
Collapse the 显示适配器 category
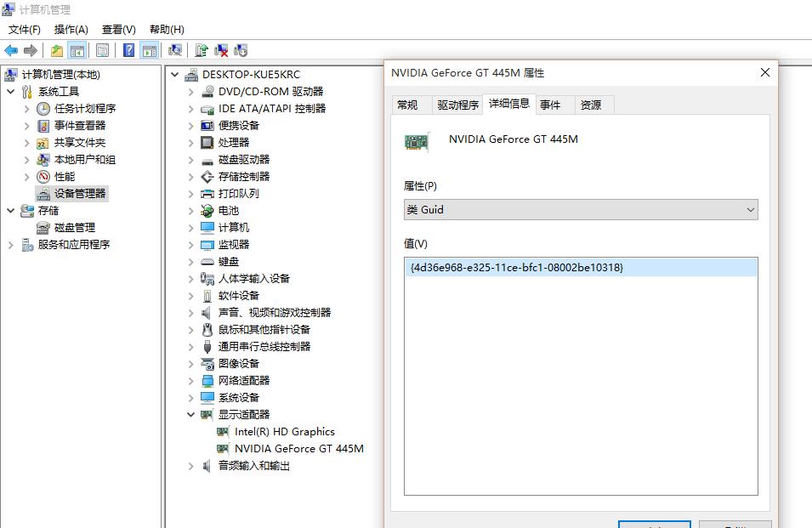(190, 415)
